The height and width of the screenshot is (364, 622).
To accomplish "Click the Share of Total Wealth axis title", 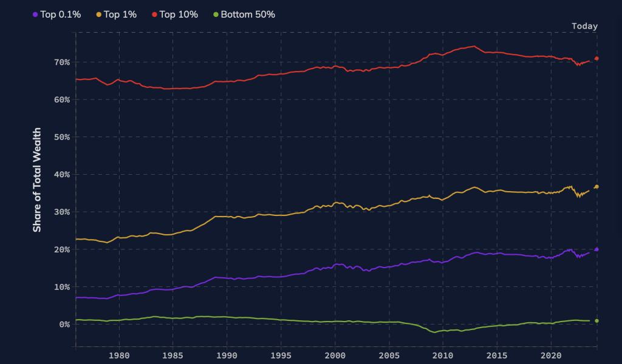I will pyautogui.click(x=37, y=180).
